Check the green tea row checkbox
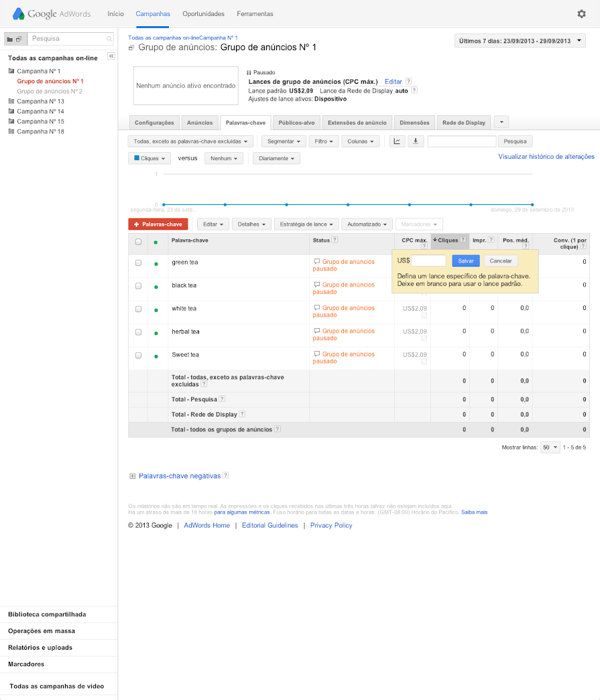The width and height of the screenshot is (600, 700). click(x=139, y=263)
